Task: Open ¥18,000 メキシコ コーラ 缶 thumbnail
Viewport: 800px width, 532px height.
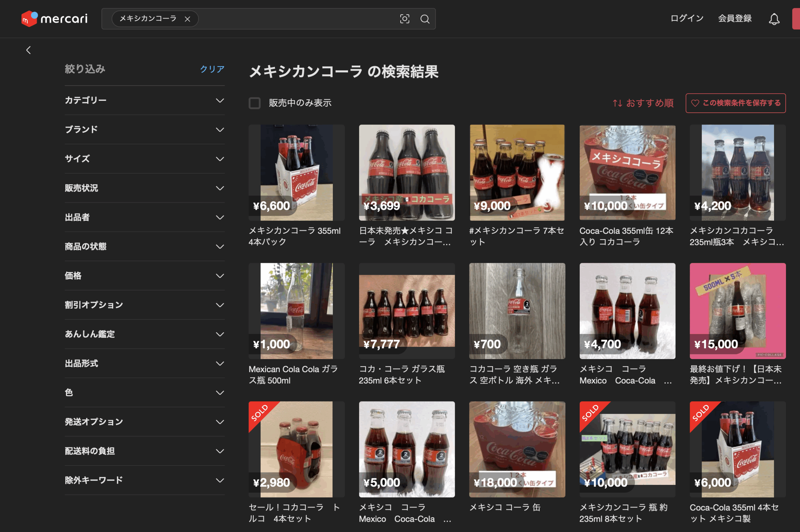Action: (x=517, y=449)
